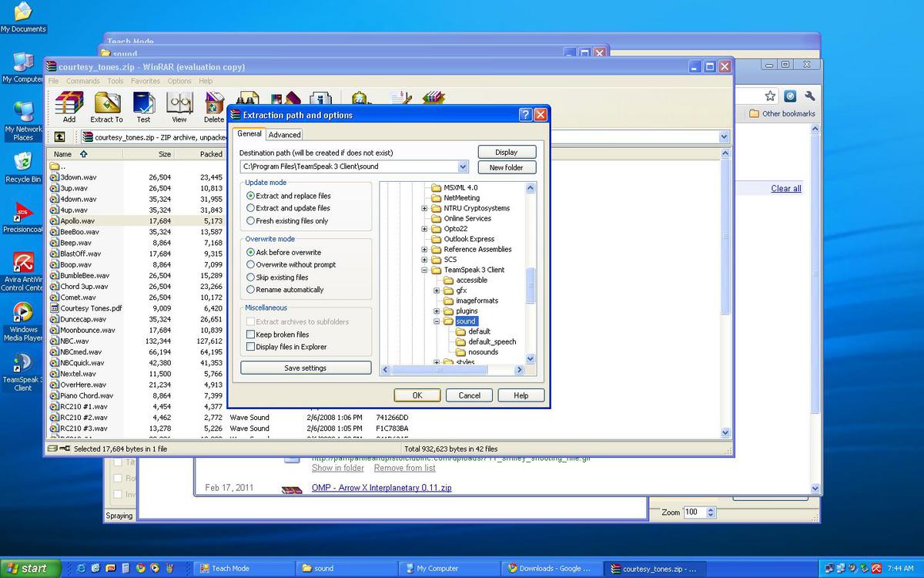Confirm extraction with the OK button
The height and width of the screenshot is (578, 924).
(417, 395)
